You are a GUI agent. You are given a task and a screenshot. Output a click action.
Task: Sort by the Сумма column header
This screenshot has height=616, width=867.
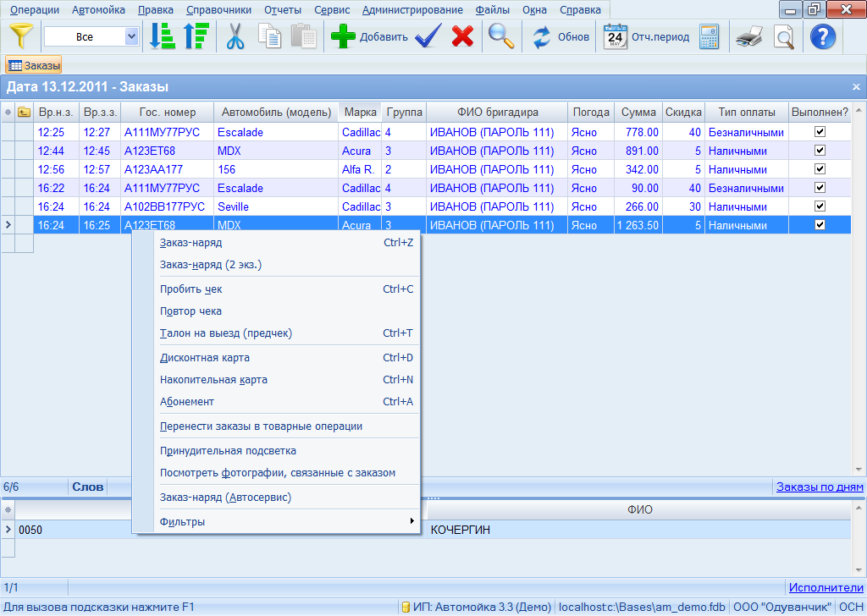(x=638, y=113)
